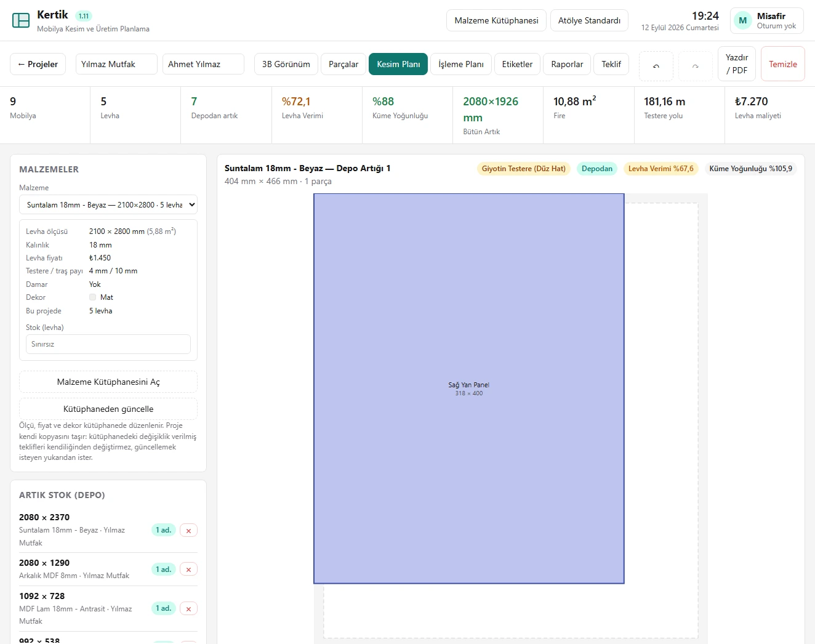Select the Kesim Planı tab
The height and width of the screenshot is (644, 815).
click(x=398, y=64)
